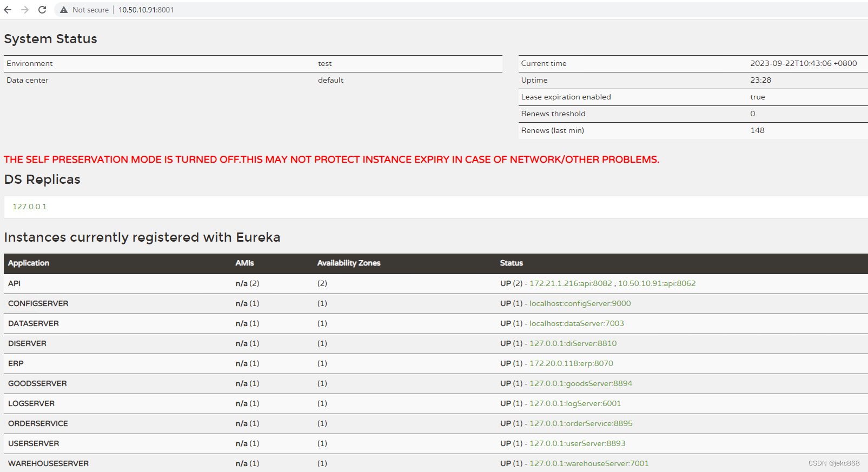Click the n/a (2) AMIs cell for API
The width and height of the screenshot is (868, 472).
247,283
